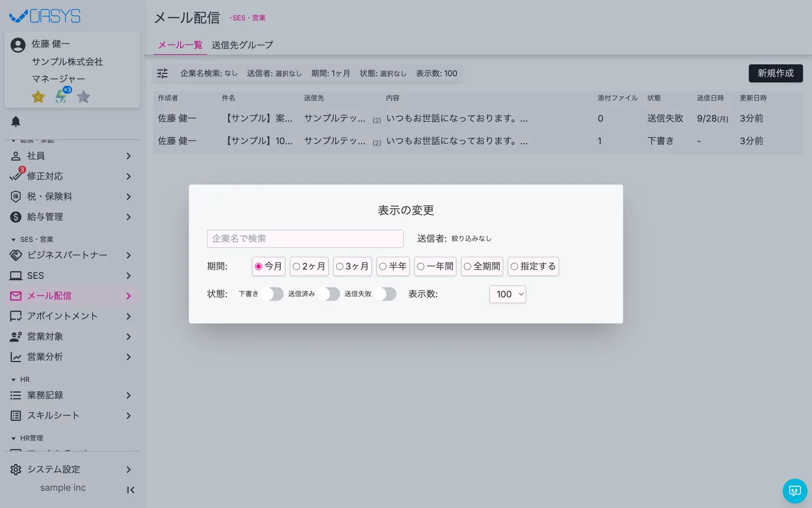Image resolution: width=812 pixels, height=508 pixels.
Task: Click the lightning x3 badge icon
Action: (62, 95)
